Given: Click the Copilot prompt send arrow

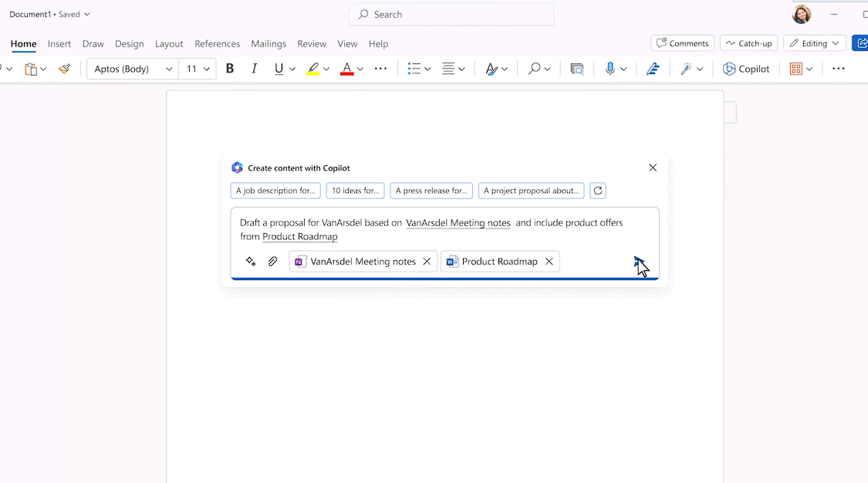Looking at the screenshot, I should pos(639,262).
